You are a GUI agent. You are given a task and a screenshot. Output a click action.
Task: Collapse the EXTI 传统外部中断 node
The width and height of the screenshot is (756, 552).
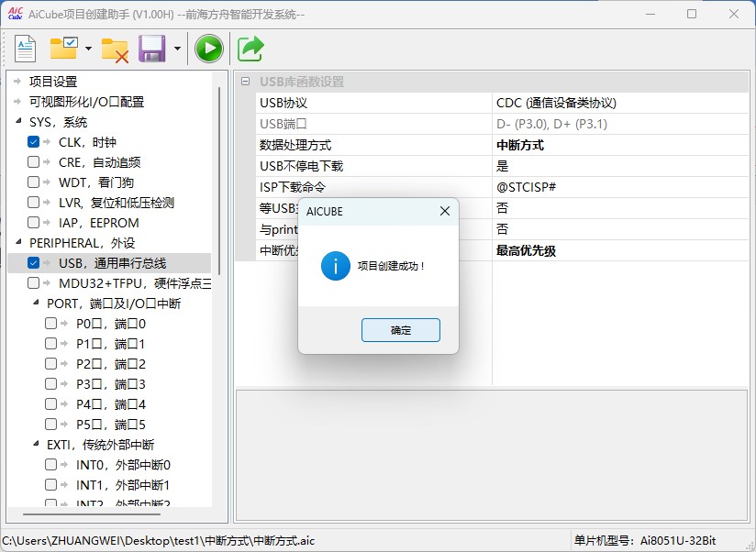click(x=36, y=444)
